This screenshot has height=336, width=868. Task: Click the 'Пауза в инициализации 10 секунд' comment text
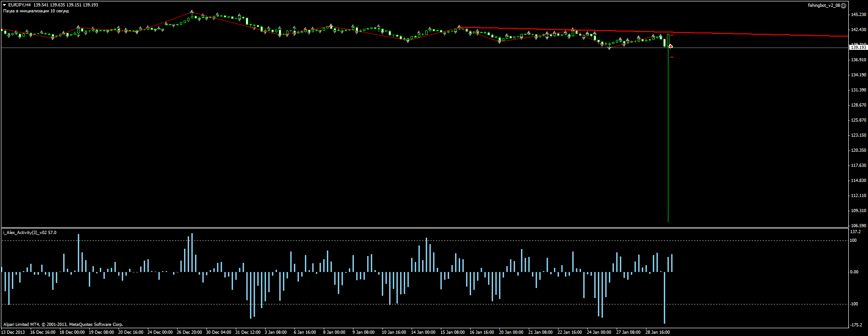(x=36, y=11)
